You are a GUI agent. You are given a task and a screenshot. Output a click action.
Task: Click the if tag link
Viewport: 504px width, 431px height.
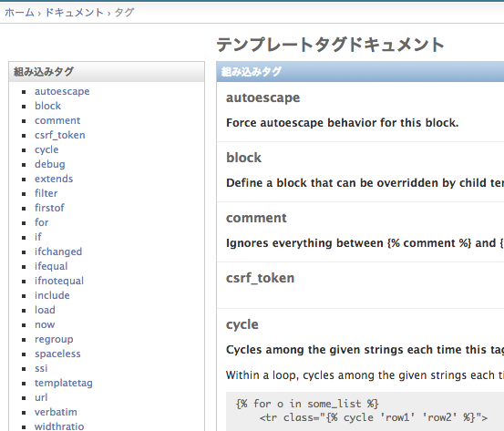coord(38,237)
